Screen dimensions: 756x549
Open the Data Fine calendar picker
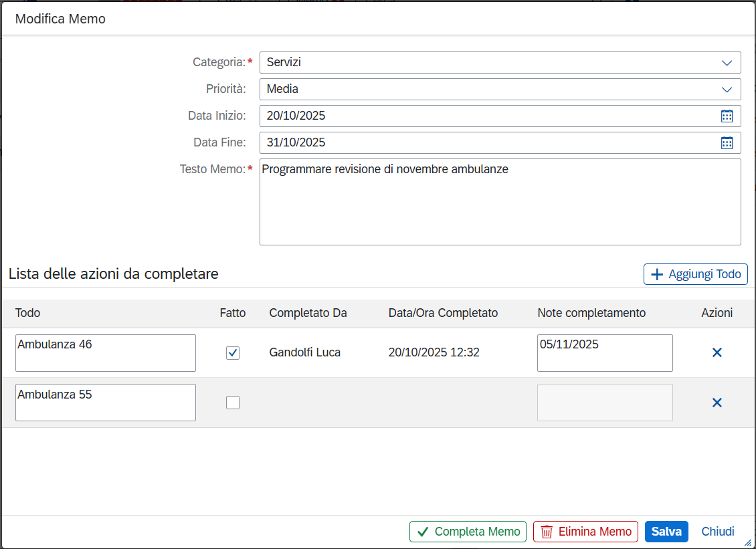(727, 142)
